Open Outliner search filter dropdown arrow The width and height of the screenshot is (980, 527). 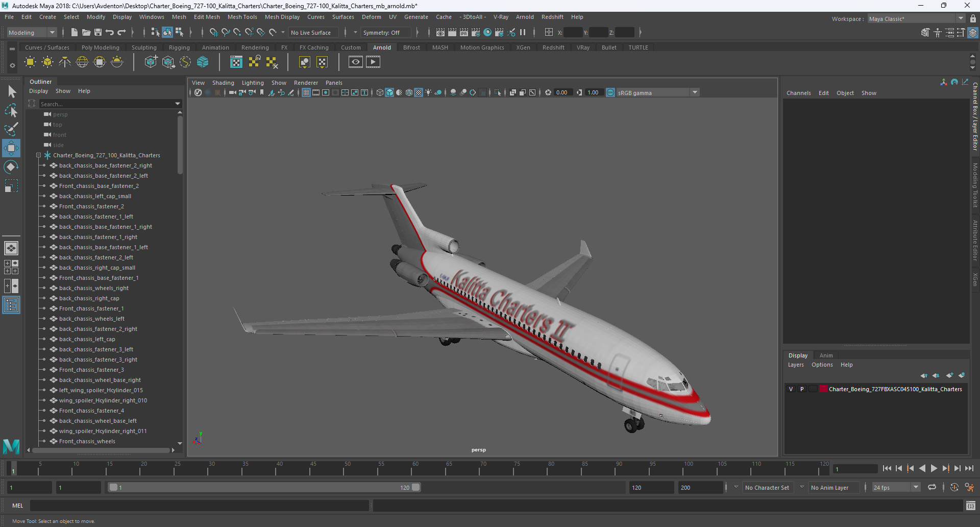(x=178, y=104)
